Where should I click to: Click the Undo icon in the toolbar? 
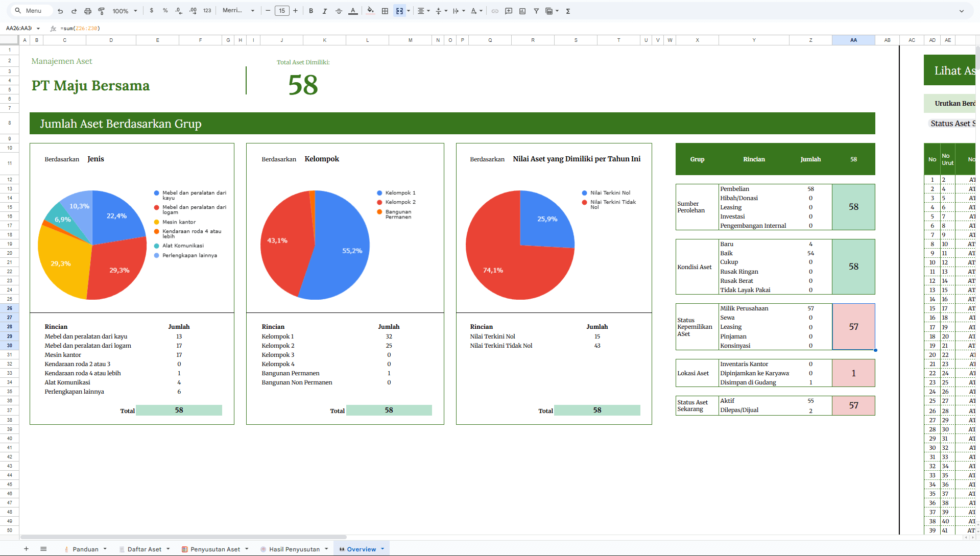(60, 11)
